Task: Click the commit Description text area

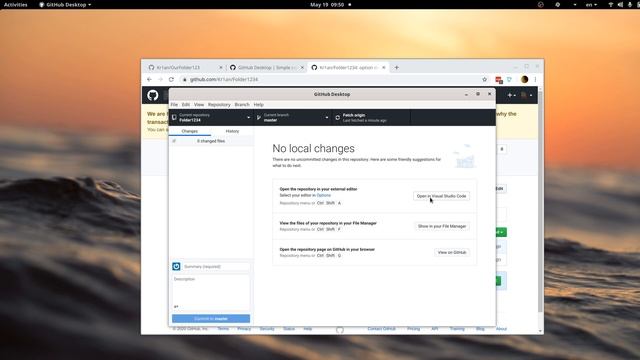Action: 211,292
